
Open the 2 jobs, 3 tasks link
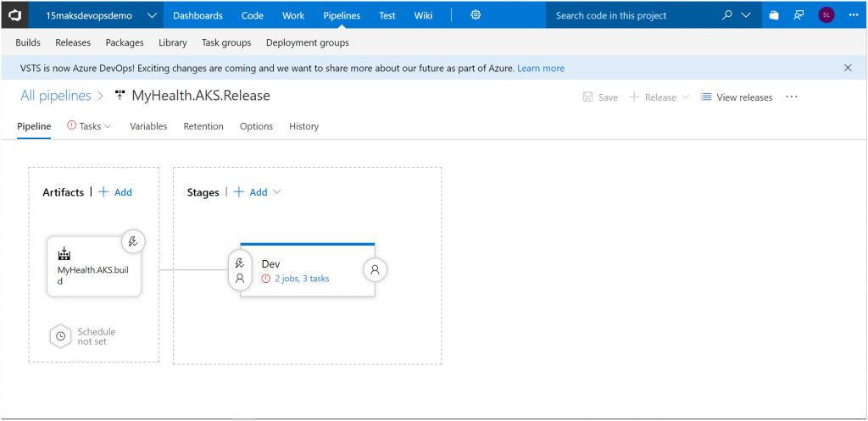302,279
